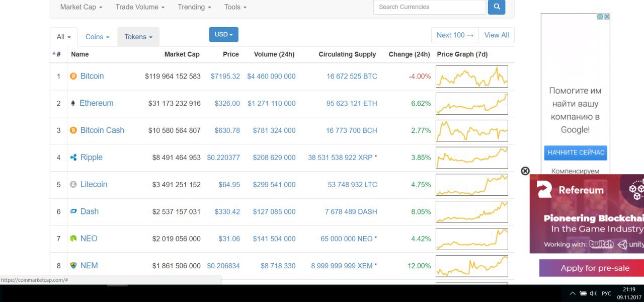The image size is (644, 302).
Task: Click the Litecoin logo icon
Action: pos(73,185)
